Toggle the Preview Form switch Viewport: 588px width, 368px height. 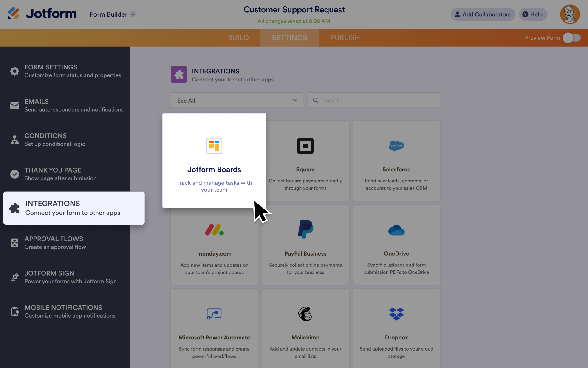click(572, 38)
